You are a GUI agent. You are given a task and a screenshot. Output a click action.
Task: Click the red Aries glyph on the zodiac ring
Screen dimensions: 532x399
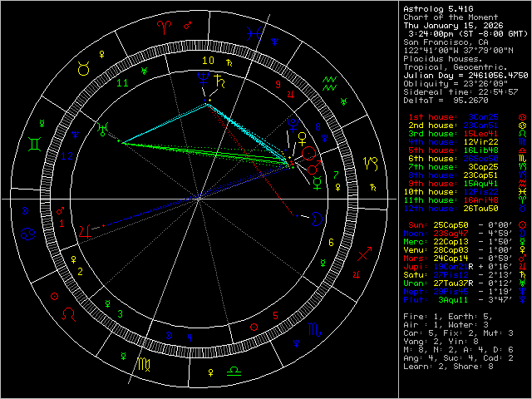(x=165, y=27)
